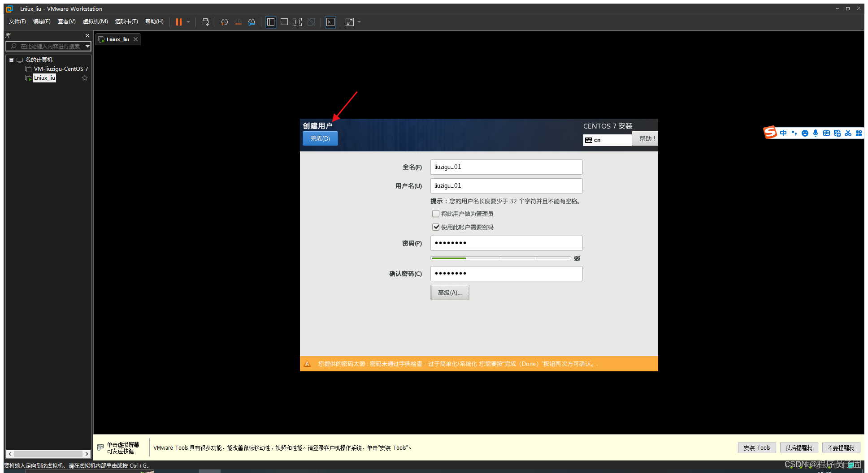Click the 以后提醒我 button
Viewport: 868px width, 473px height.
click(x=799, y=447)
